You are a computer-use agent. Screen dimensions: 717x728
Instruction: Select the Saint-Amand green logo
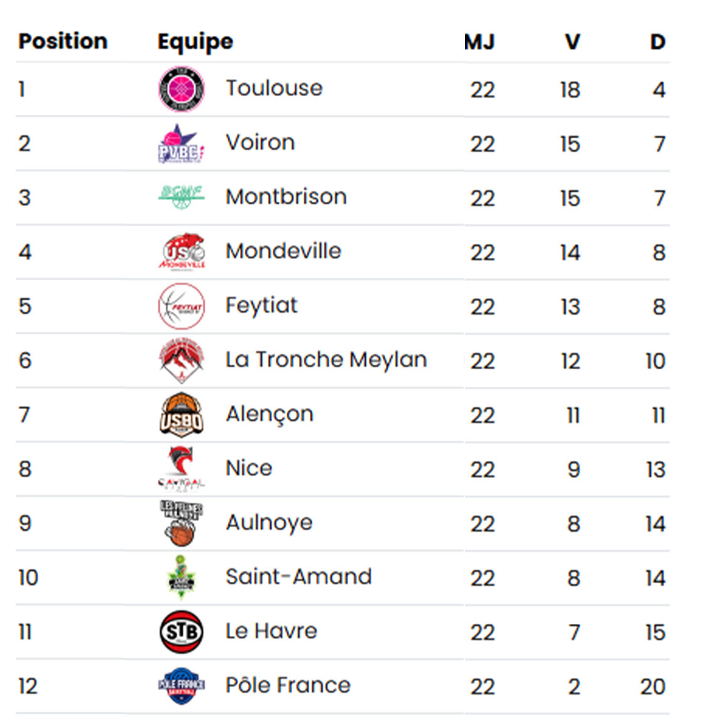click(181, 577)
